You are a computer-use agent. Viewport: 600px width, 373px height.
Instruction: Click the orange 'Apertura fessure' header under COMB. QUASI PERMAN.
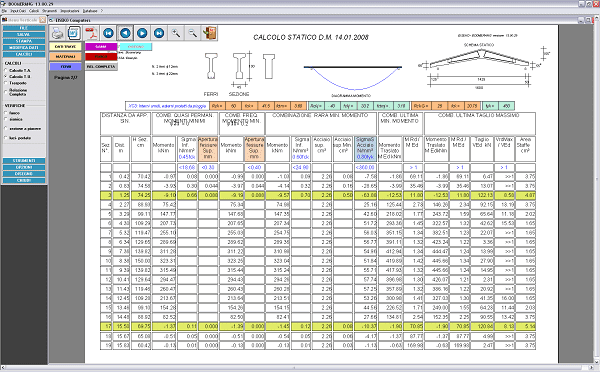click(x=208, y=148)
